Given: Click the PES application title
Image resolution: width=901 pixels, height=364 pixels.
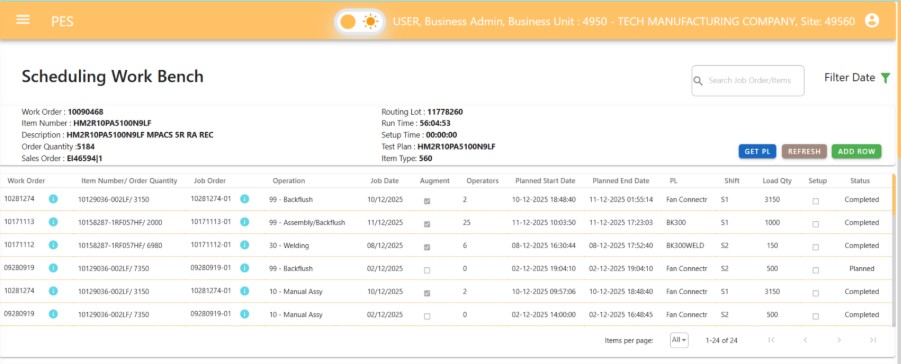Looking at the screenshot, I should coord(62,22).
